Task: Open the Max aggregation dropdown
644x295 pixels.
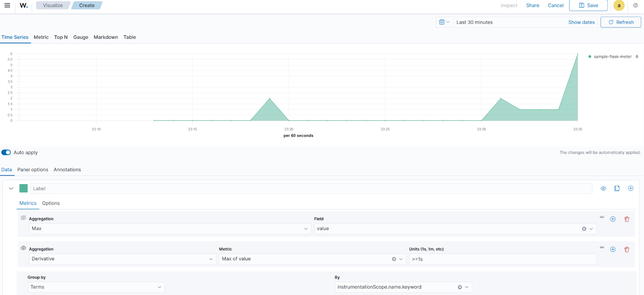Action: tap(169, 229)
